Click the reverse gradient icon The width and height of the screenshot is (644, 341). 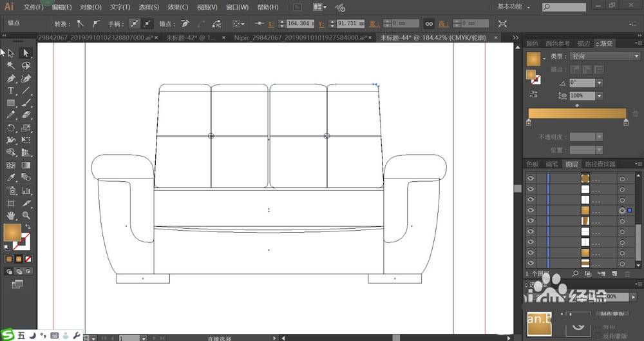tap(533, 94)
